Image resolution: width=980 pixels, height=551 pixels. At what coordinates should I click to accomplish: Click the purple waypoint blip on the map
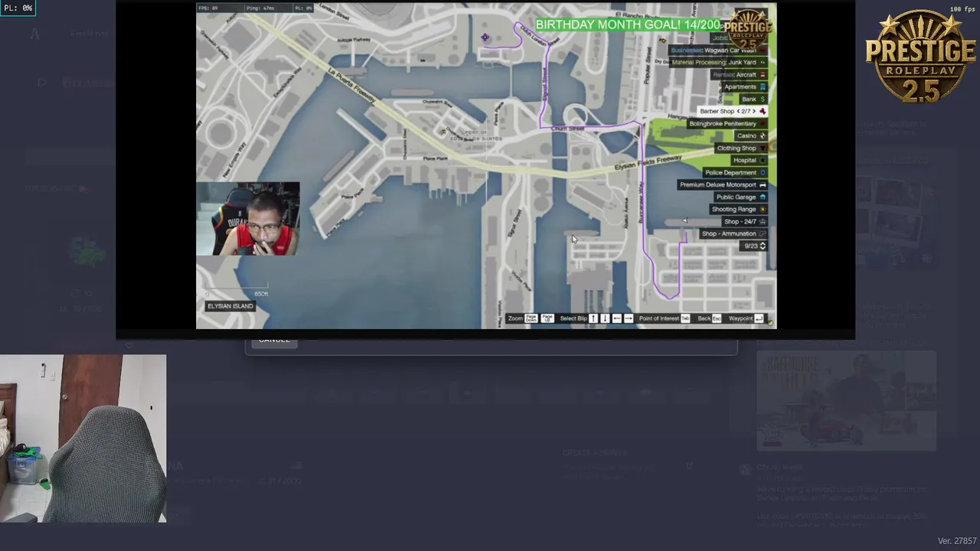(485, 37)
